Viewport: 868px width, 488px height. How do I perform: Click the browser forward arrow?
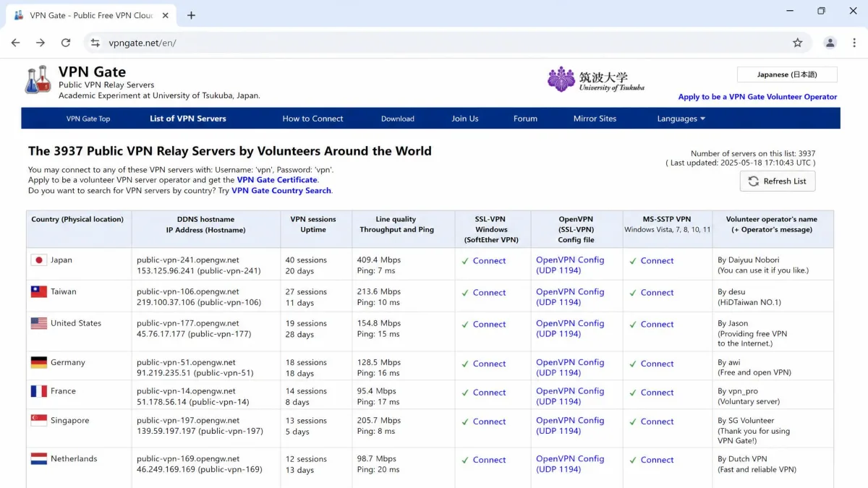[x=41, y=43]
